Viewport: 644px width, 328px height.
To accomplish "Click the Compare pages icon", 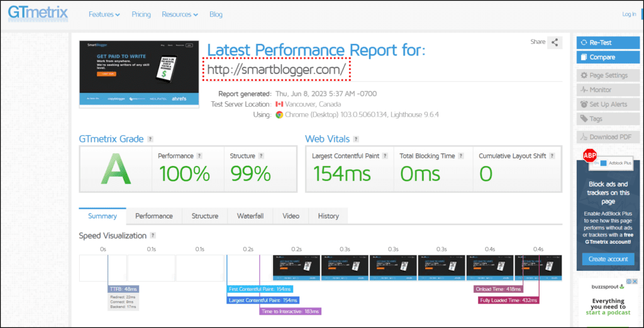I will 584,57.
